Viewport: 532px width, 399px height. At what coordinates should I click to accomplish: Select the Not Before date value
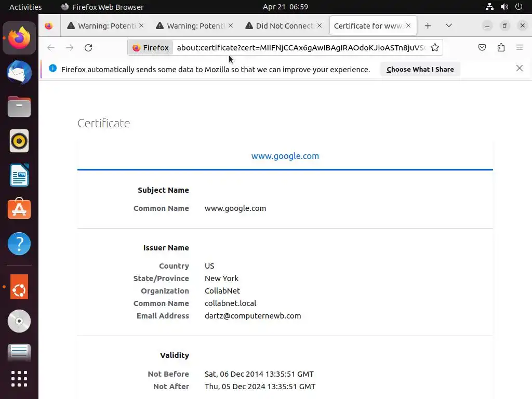point(259,374)
